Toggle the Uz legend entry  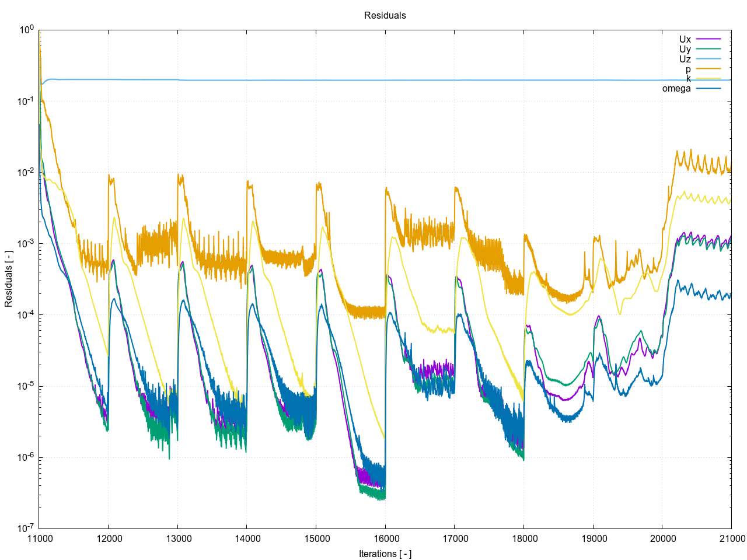[x=685, y=60]
